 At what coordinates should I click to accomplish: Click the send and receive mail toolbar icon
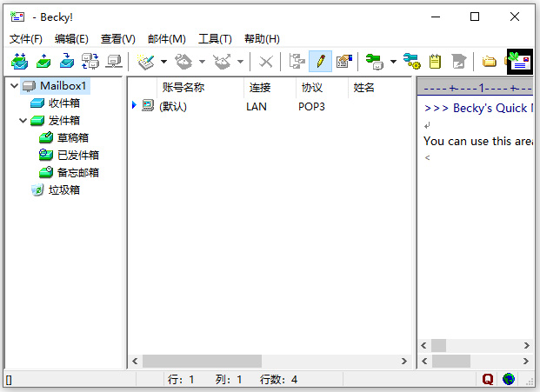coord(20,62)
